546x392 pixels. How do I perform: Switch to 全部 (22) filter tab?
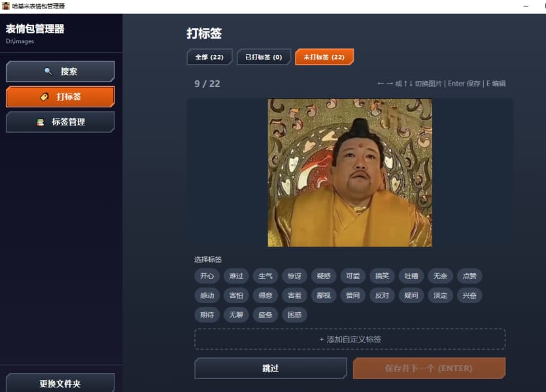point(209,57)
